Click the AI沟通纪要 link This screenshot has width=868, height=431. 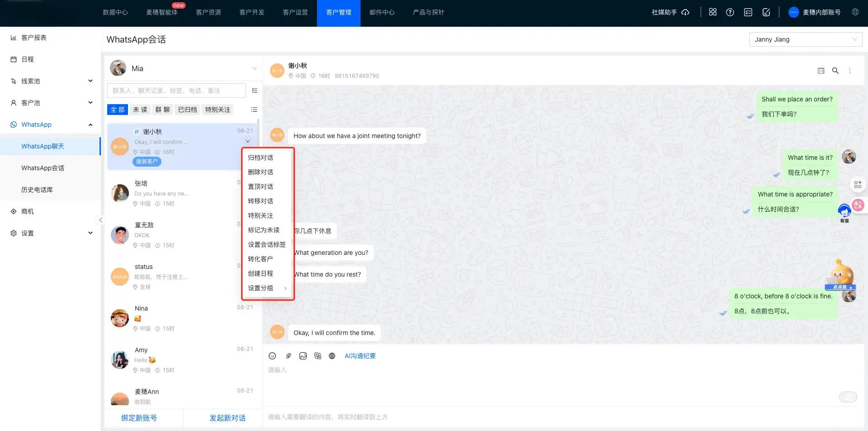coord(360,356)
